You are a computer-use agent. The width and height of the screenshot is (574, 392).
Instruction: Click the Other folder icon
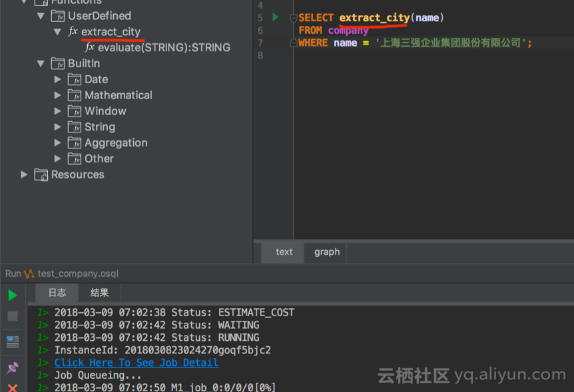pos(75,158)
